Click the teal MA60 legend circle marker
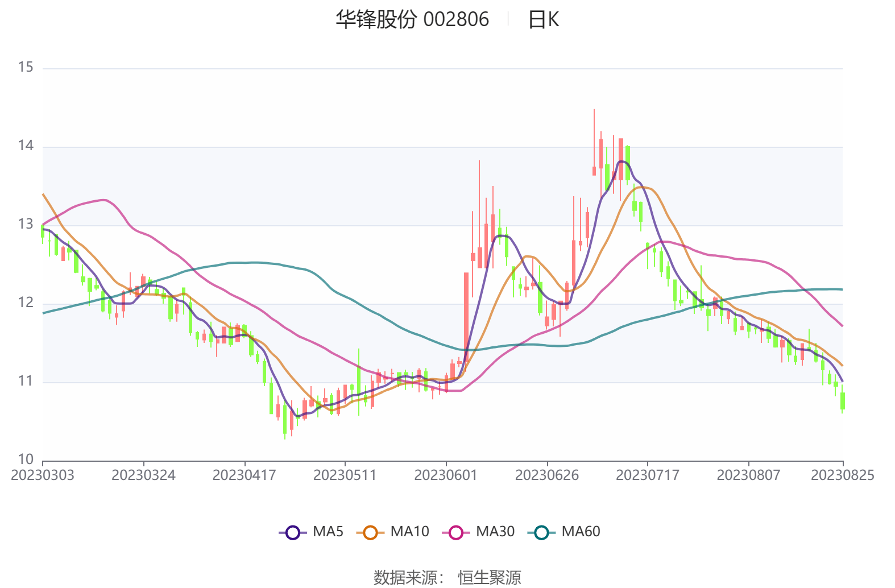This screenshot has height=588, width=895. [542, 533]
